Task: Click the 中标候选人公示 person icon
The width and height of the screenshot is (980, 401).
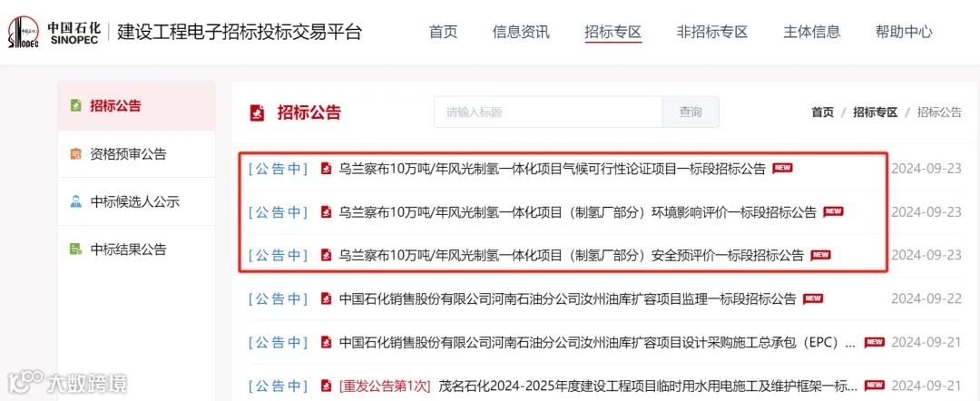Action: (x=75, y=201)
